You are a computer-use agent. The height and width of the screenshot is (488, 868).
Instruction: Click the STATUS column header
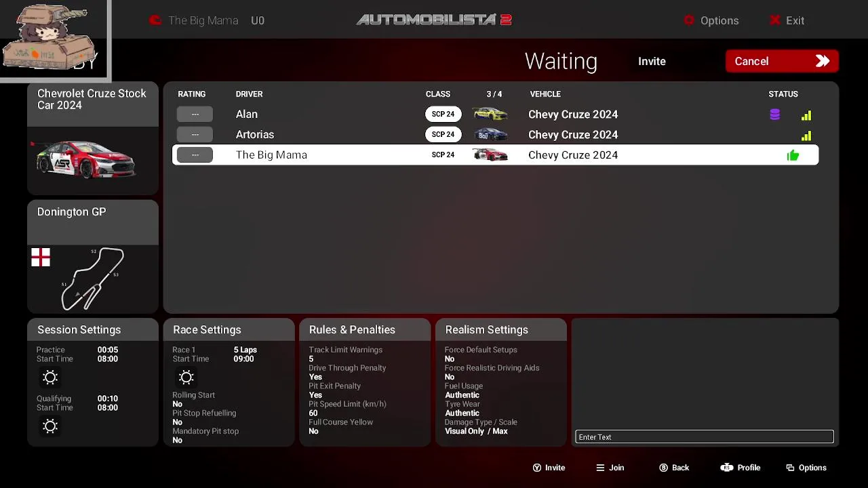point(783,94)
